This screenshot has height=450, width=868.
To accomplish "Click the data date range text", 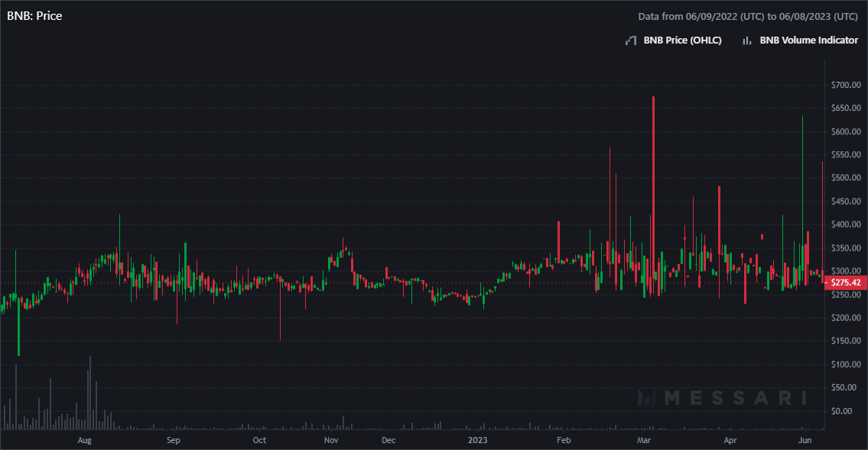I will (x=748, y=17).
